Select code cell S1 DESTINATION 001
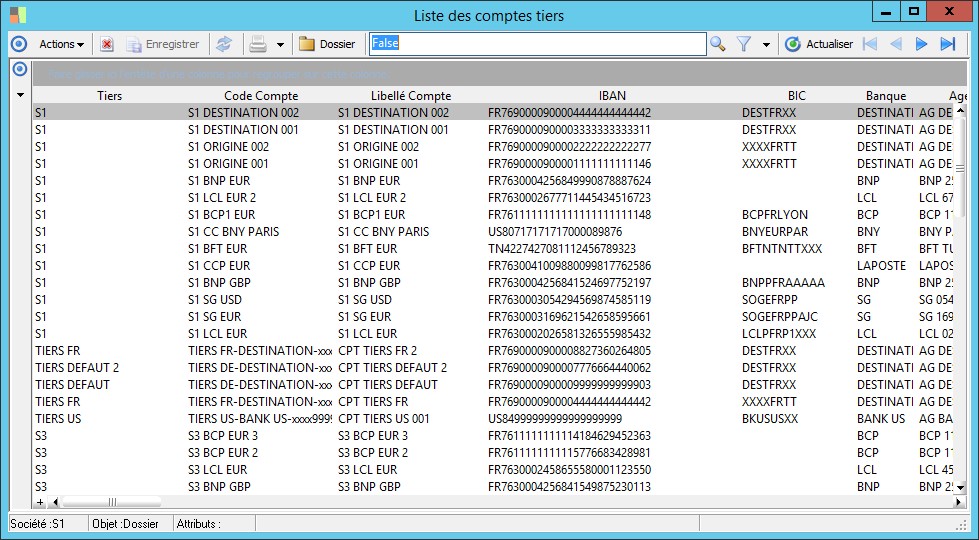The height and width of the screenshot is (540, 979). point(261,130)
